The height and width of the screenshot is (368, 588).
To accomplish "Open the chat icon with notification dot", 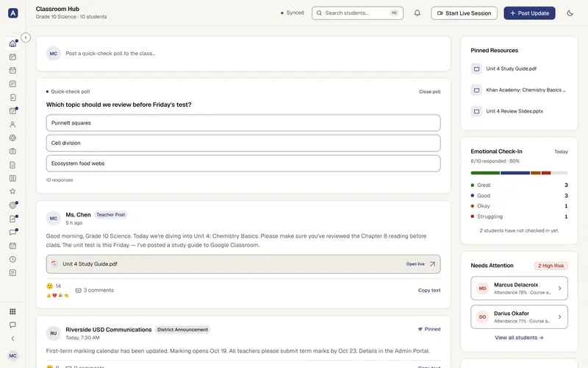I will 12,232.
